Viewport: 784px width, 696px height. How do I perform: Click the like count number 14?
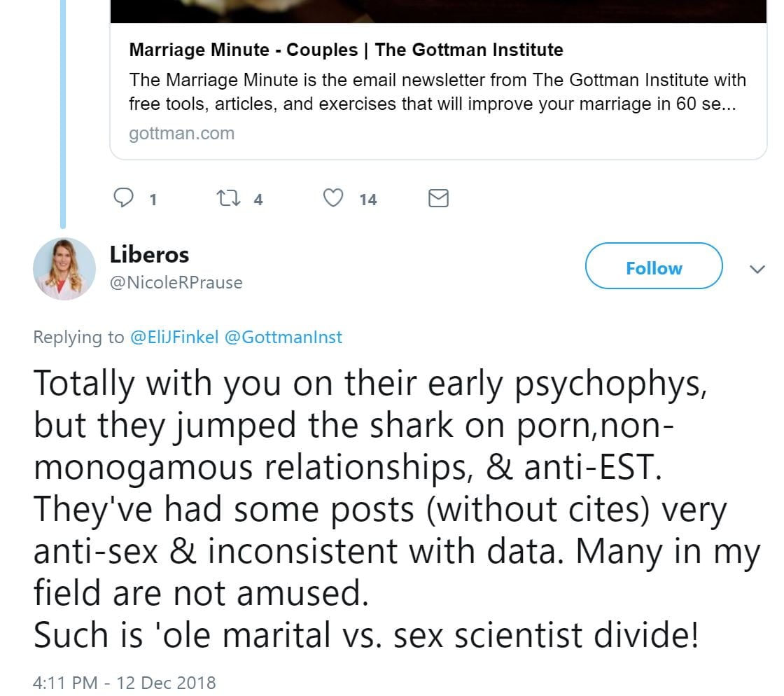click(367, 200)
